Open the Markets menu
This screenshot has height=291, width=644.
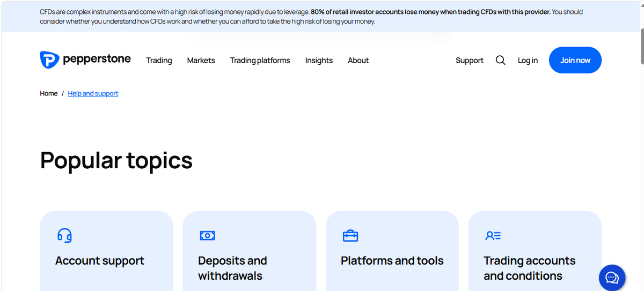coord(201,61)
